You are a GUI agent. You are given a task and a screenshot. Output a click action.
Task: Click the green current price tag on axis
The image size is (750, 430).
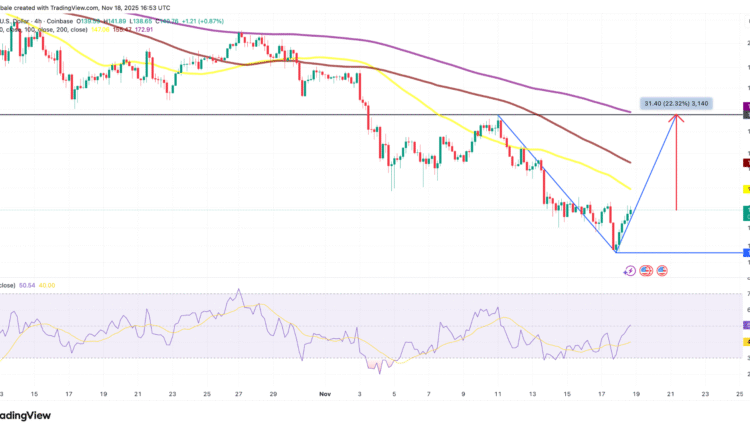745,213
